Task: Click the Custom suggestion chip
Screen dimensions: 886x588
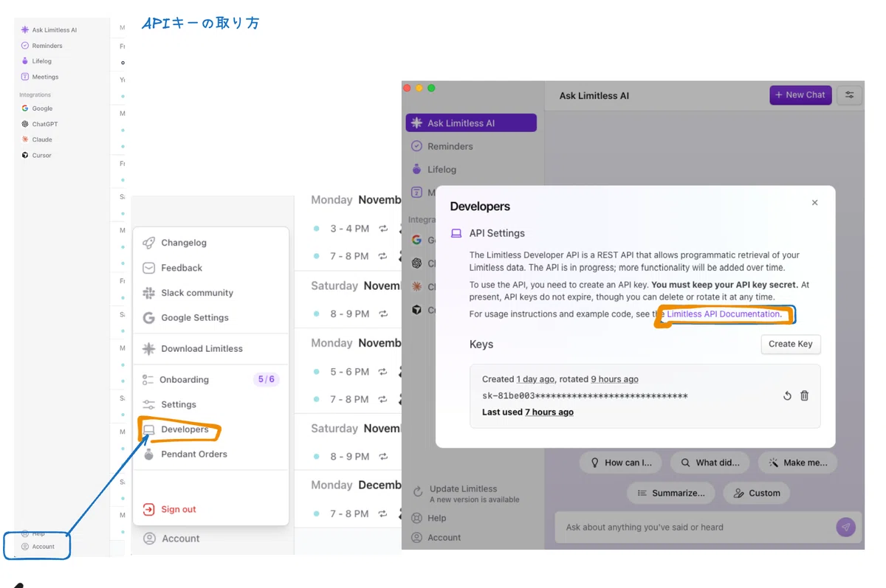Action: (x=757, y=493)
